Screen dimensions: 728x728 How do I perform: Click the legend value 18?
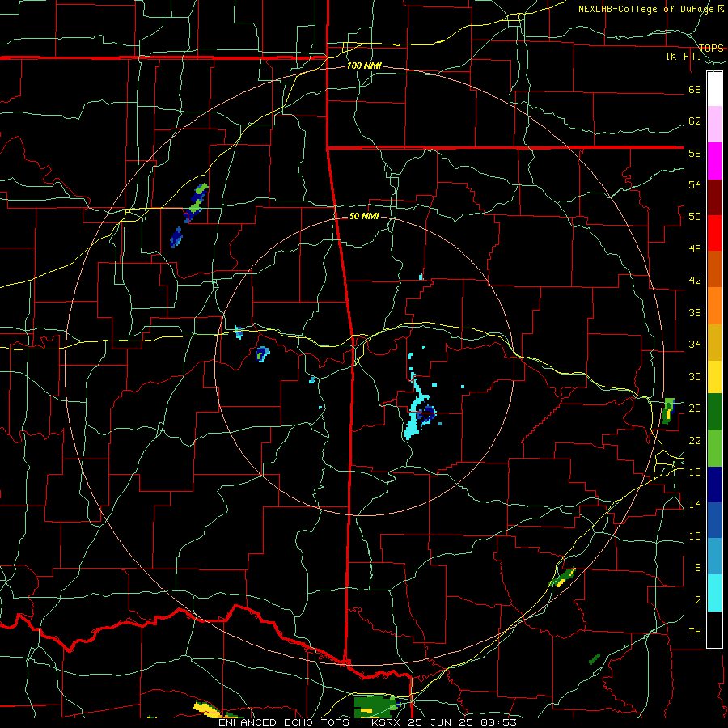pos(695,472)
